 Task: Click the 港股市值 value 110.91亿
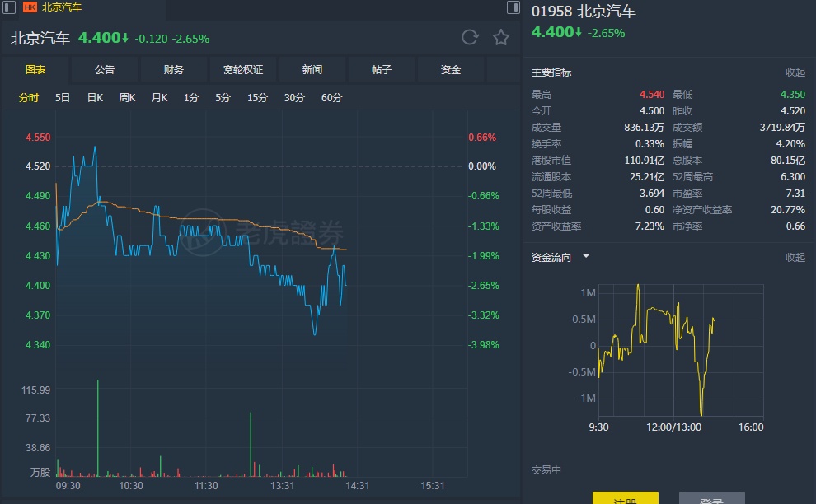(645, 161)
